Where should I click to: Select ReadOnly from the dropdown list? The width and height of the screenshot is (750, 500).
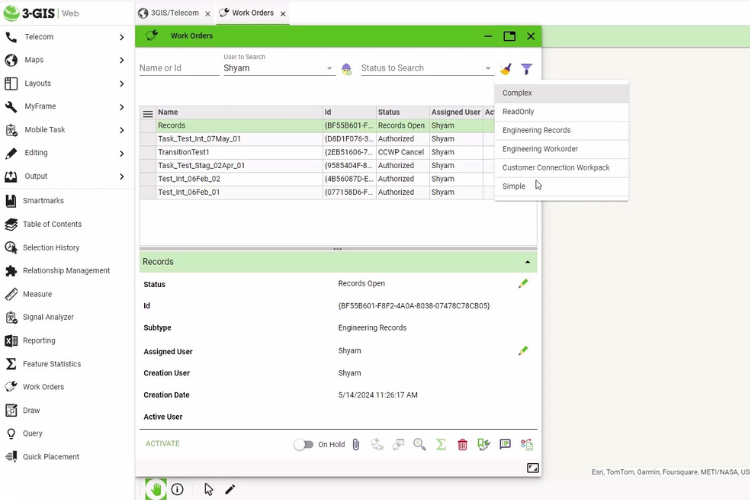[561, 111]
